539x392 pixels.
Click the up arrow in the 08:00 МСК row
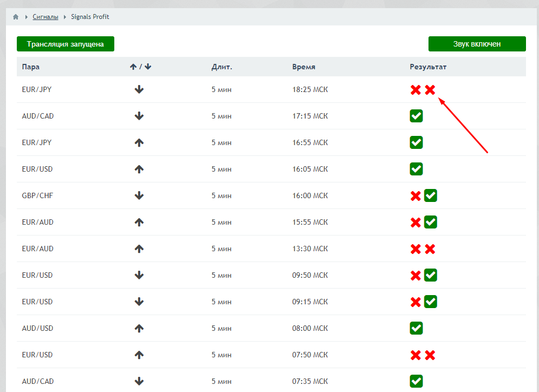tap(139, 329)
